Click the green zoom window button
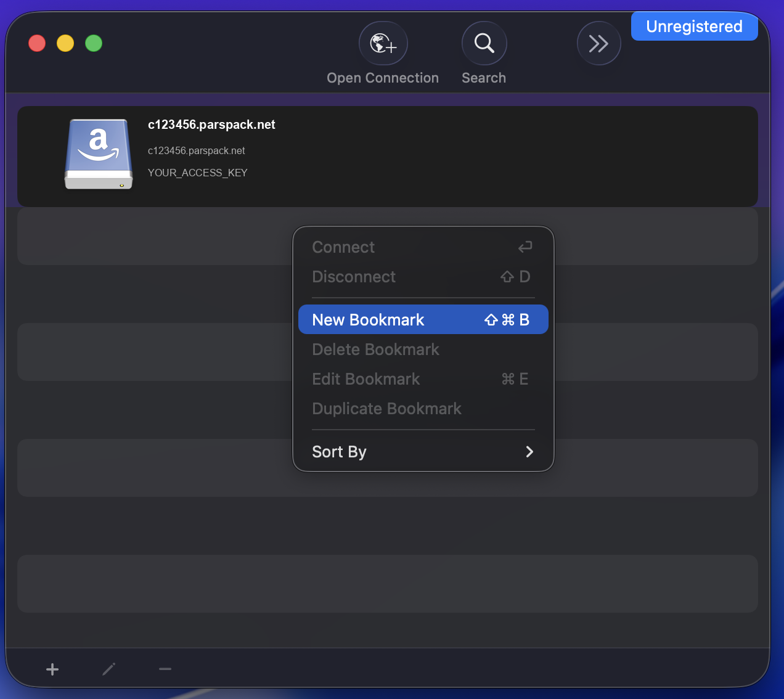784x699 pixels. (94, 43)
